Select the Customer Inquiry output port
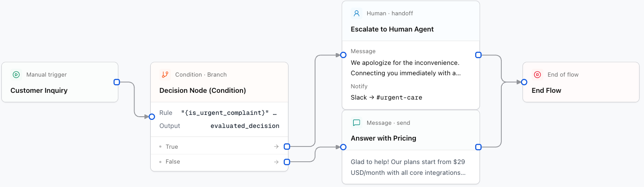Viewport: 644px width, 187px height. pyautogui.click(x=117, y=82)
